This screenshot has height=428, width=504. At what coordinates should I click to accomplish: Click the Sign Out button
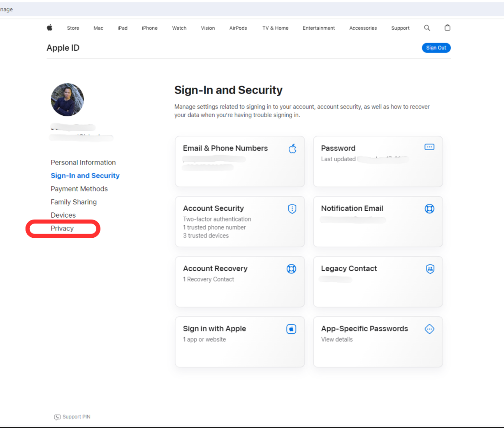coord(436,48)
